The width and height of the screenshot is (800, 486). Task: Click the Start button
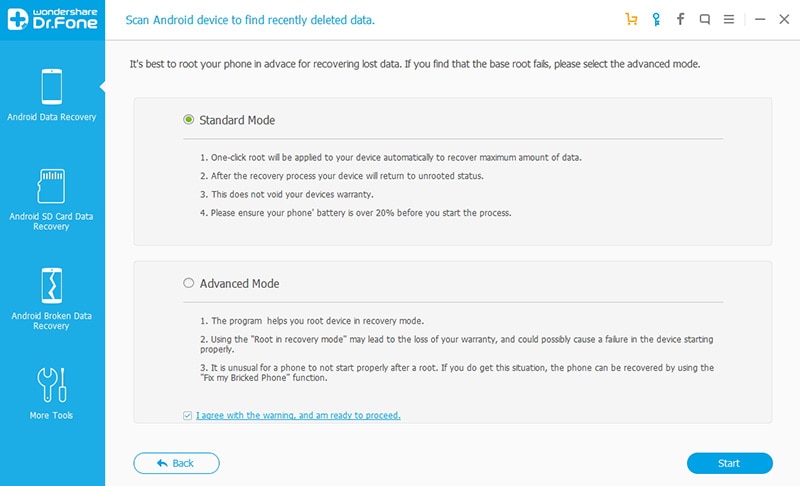729,463
